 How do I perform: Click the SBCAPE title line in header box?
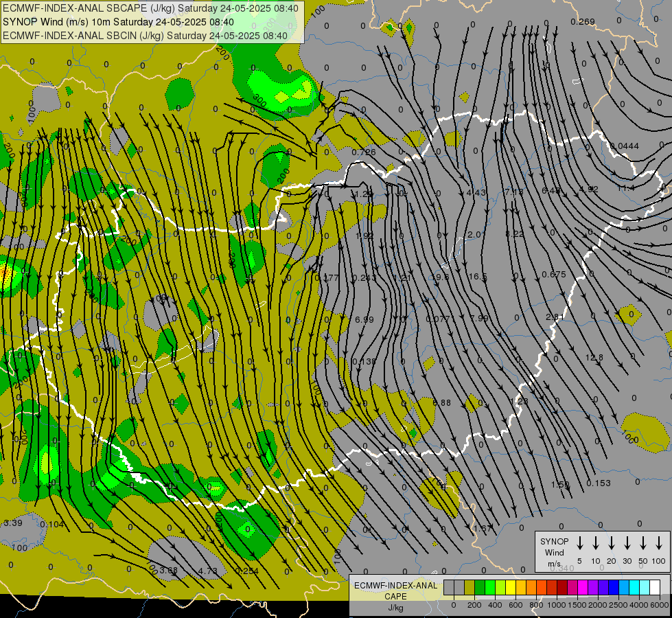150,8
